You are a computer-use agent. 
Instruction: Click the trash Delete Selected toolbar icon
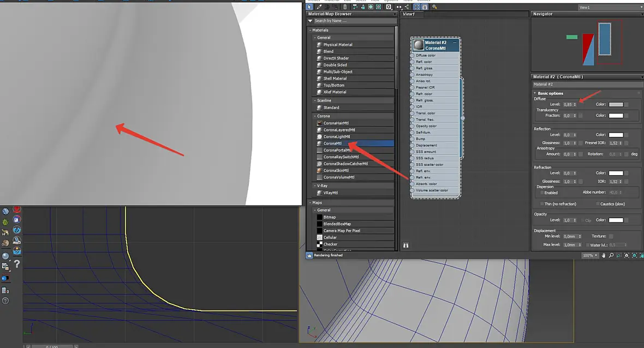point(345,7)
